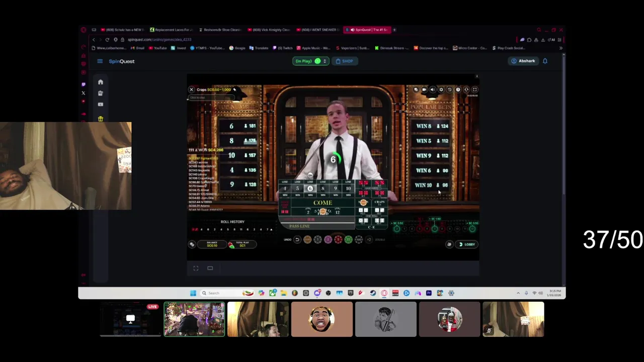Open the SHOP button

click(345, 61)
